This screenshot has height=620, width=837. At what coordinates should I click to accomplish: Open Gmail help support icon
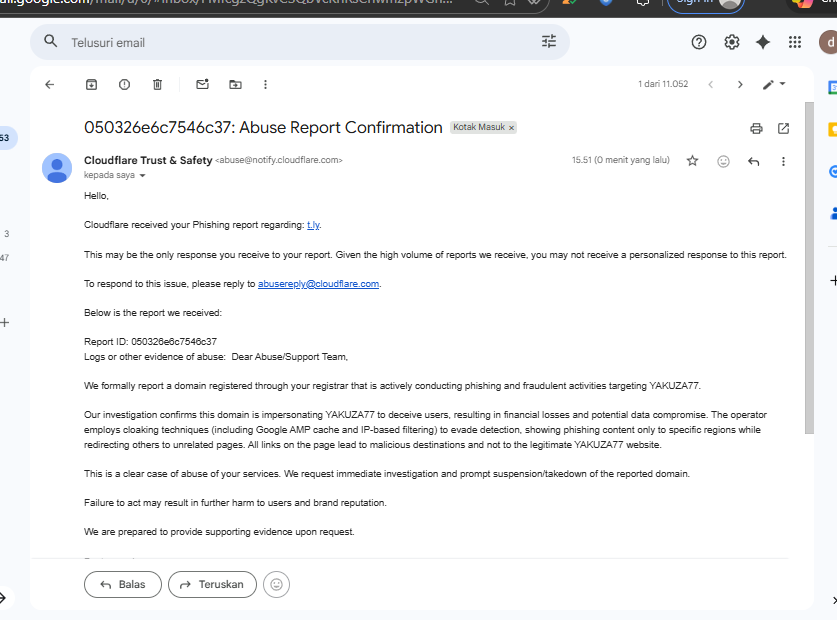tap(699, 42)
